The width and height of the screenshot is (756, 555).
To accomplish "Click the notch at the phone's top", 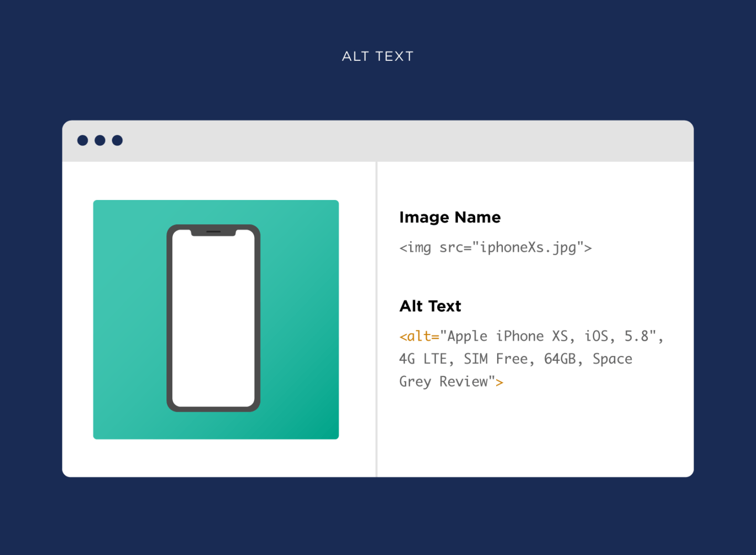I will point(213,232).
